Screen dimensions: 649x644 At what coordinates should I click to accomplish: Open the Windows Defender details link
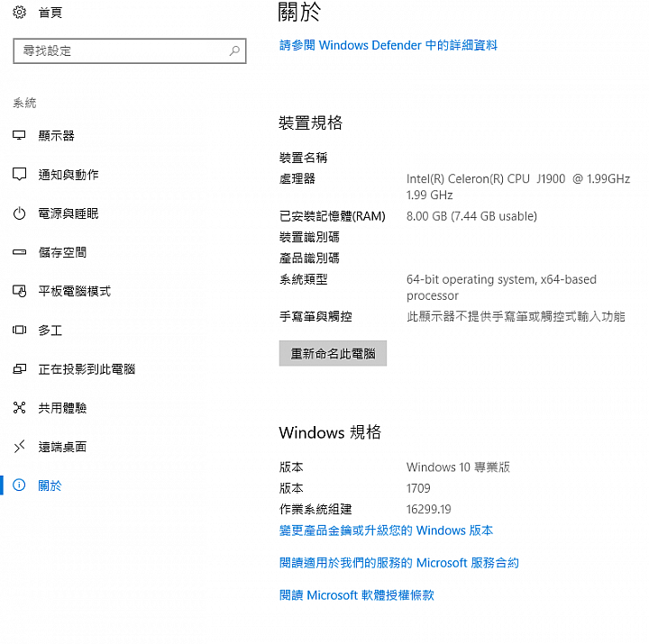[388, 45]
